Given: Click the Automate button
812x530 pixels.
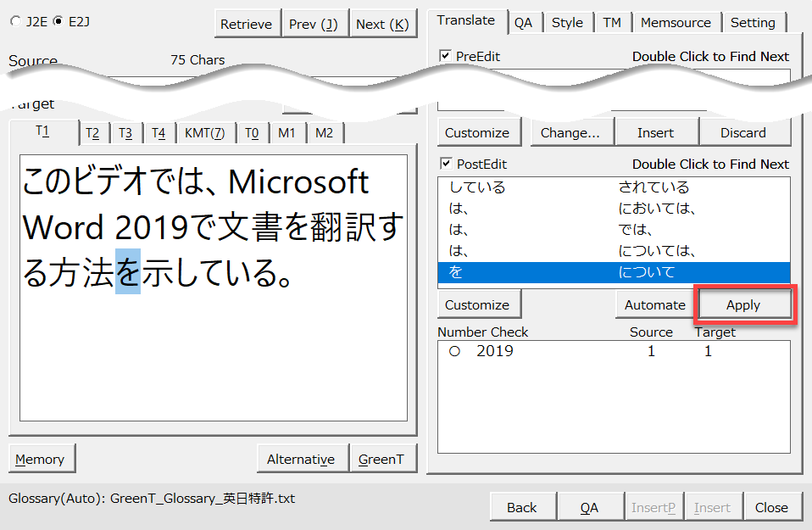Looking at the screenshot, I should click(x=654, y=305).
